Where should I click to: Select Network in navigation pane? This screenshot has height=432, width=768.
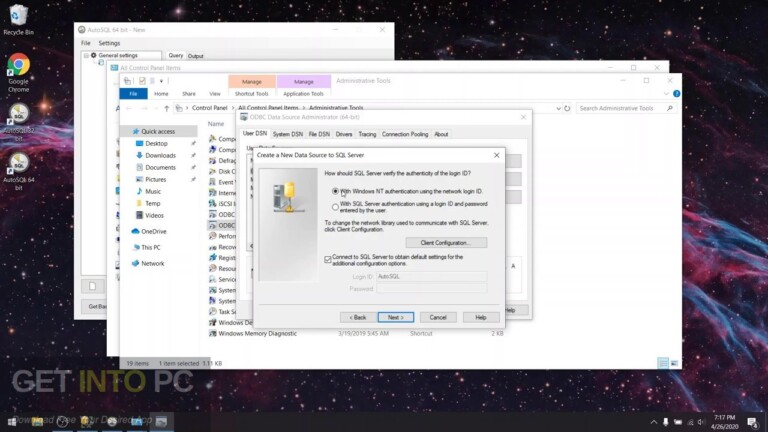coord(152,264)
